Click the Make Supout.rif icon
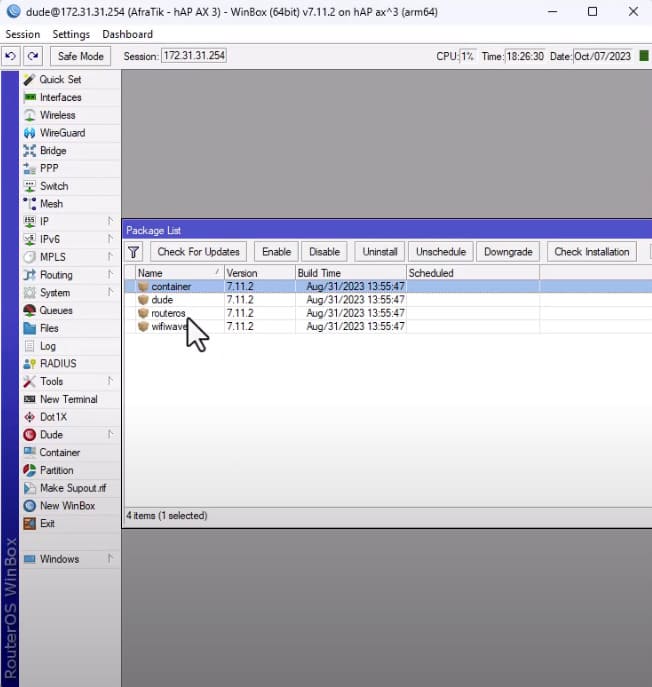The height and width of the screenshot is (687, 652). coord(29,488)
